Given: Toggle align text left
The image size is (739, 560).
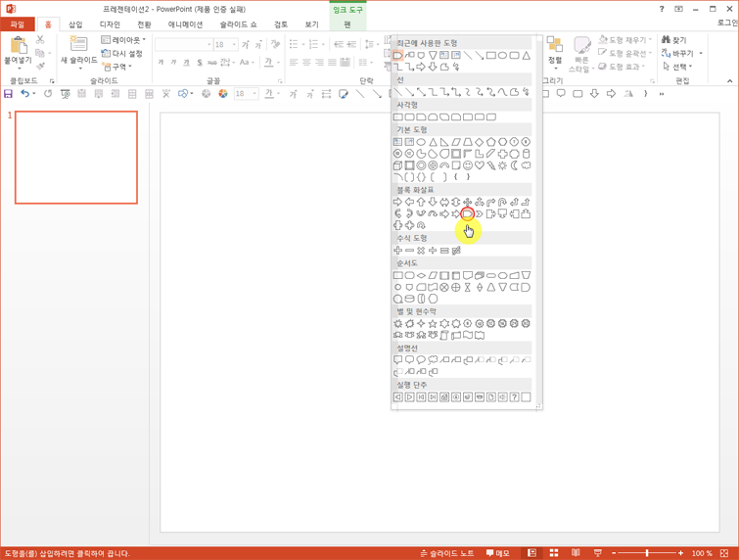Looking at the screenshot, I should [x=294, y=63].
